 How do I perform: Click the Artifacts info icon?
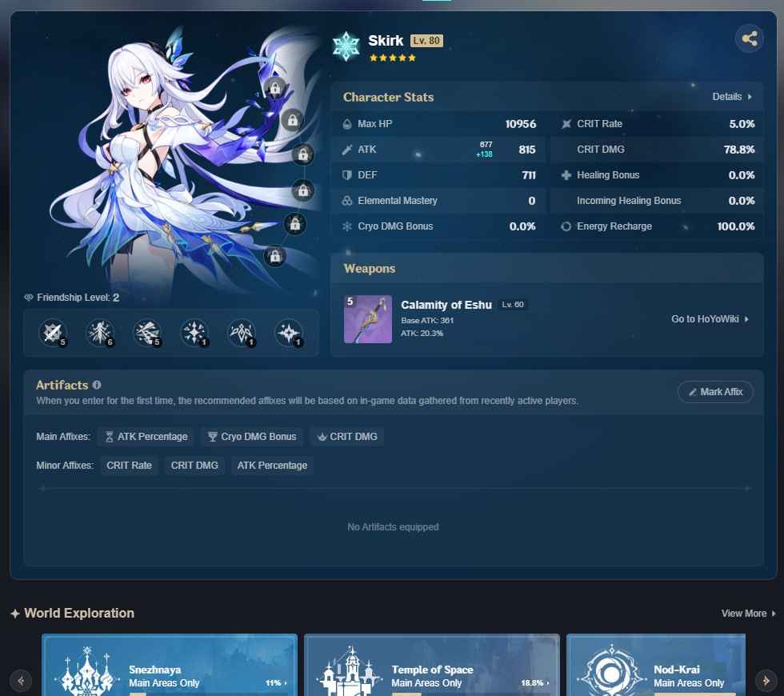(97, 385)
